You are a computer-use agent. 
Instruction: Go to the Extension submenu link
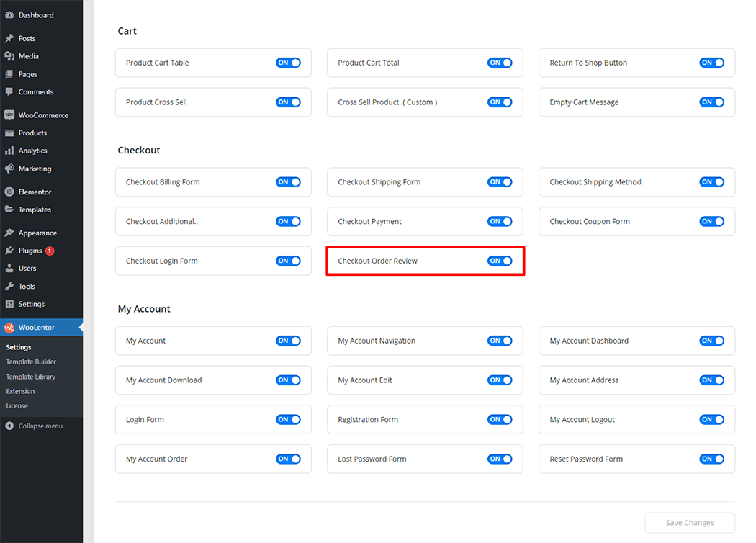(x=20, y=392)
